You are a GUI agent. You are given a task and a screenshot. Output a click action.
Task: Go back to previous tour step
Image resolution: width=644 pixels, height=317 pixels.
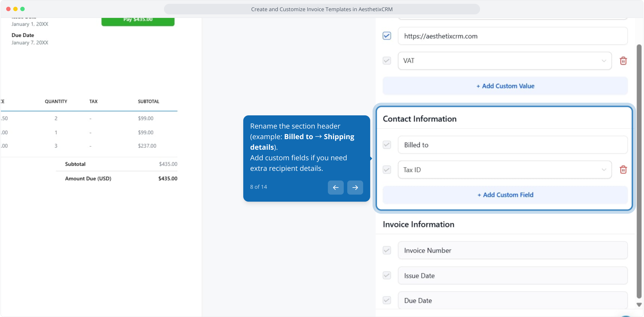point(336,188)
